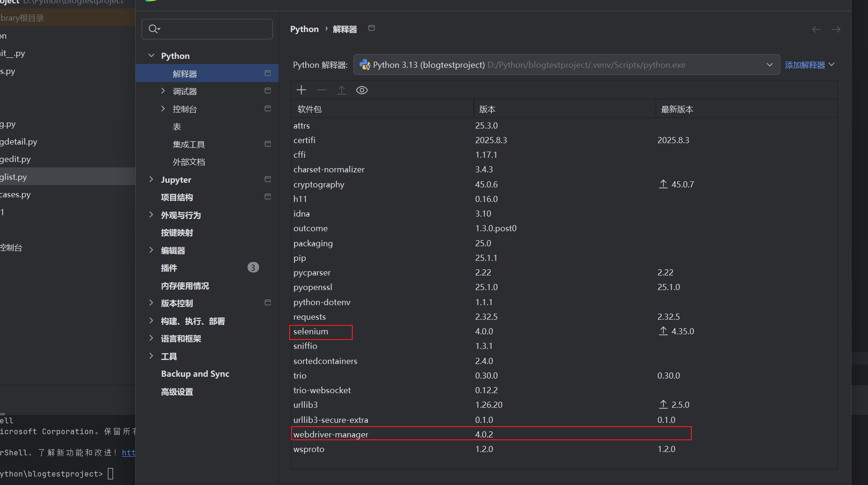Image resolution: width=868 pixels, height=485 pixels.
Task: Expand the 版本控制 settings node
Action: click(151, 303)
